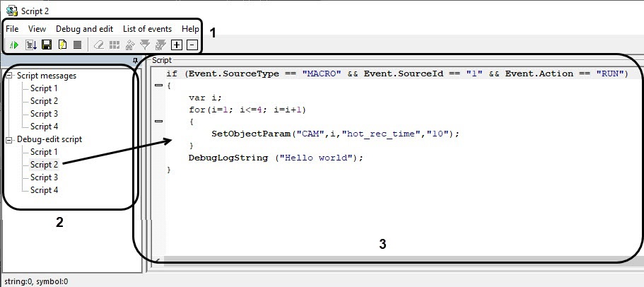Open the List of events menu
Image resolution: width=644 pixels, height=287 pixels.
pyautogui.click(x=147, y=29)
